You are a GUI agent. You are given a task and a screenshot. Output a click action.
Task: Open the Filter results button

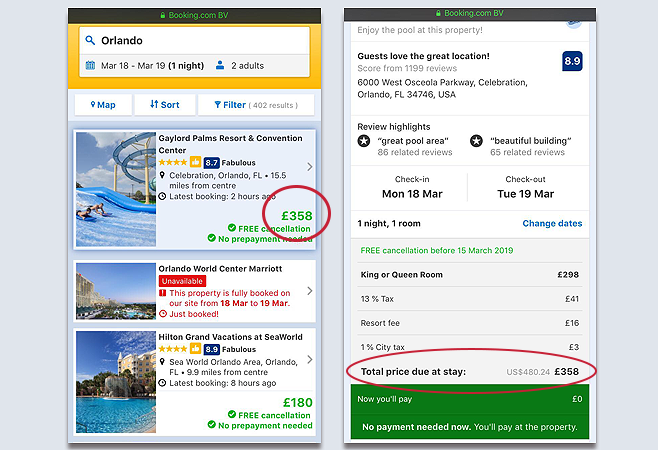[256, 105]
